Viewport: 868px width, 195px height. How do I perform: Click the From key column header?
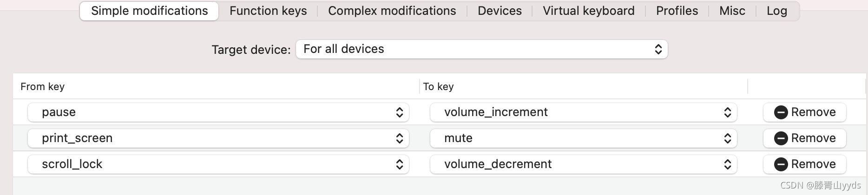(42, 87)
